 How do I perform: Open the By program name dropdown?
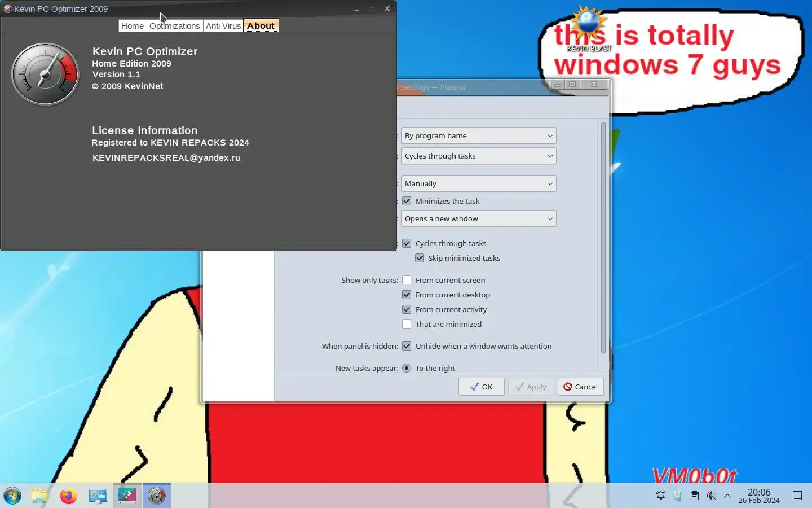(x=479, y=135)
